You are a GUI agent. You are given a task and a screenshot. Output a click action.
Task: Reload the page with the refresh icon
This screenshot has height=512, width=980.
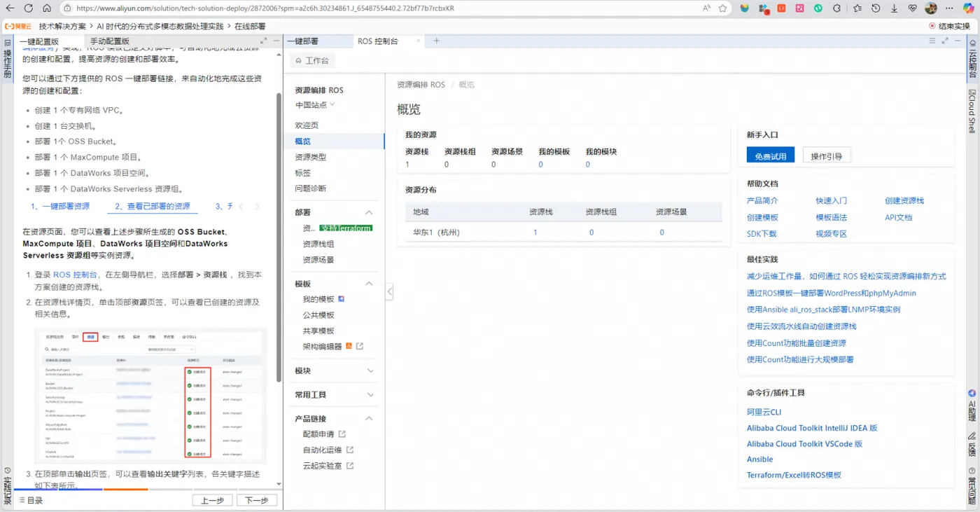pos(29,8)
